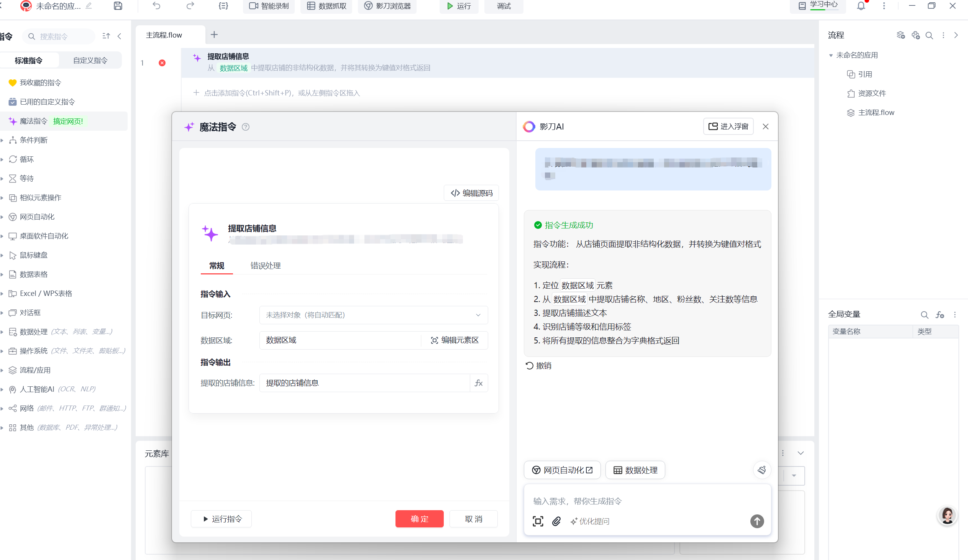Click the 运行指令 button
The height and width of the screenshot is (560, 968).
point(221,519)
